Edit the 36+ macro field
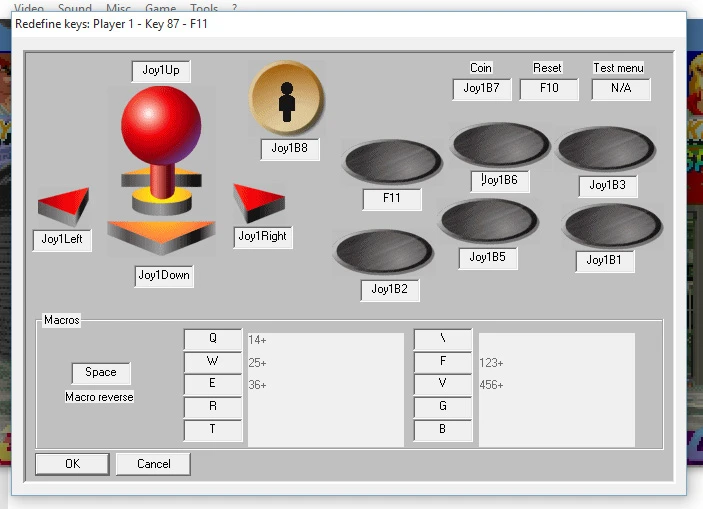 [x=326, y=385]
